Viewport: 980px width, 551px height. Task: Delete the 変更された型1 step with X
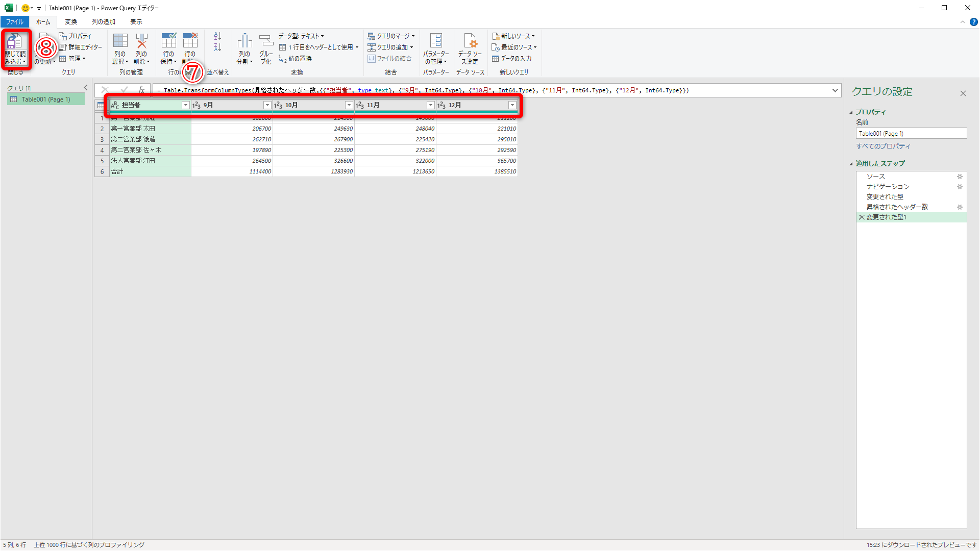(x=862, y=217)
